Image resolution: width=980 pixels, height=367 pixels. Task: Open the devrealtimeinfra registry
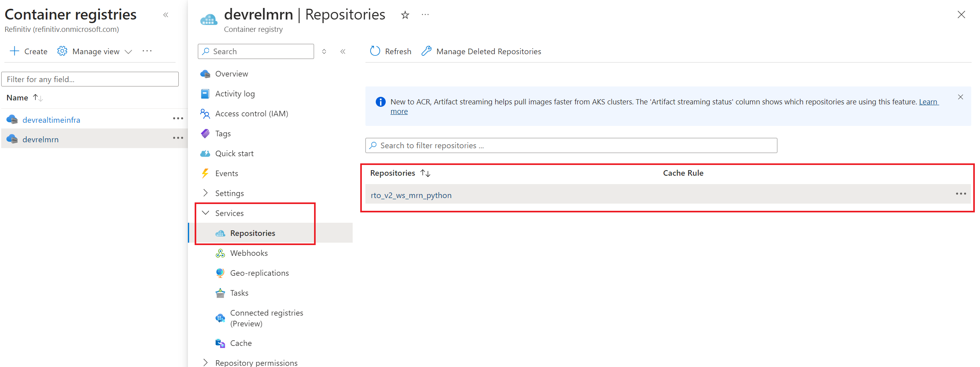51,120
